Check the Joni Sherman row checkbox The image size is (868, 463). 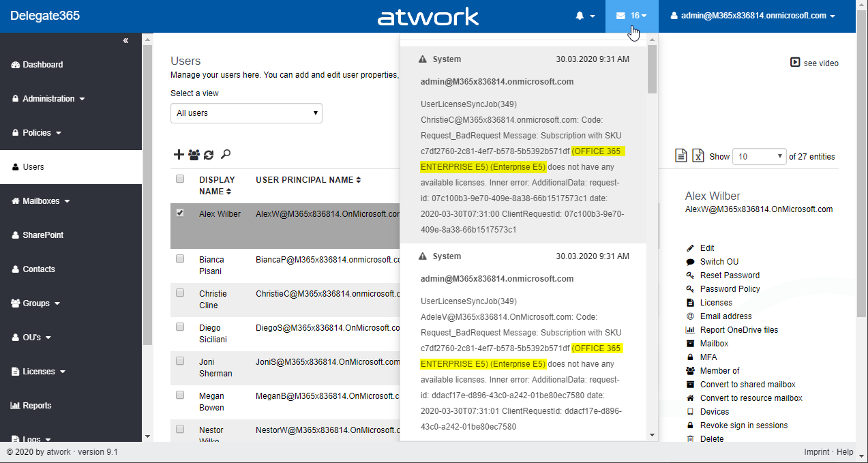[180, 361]
